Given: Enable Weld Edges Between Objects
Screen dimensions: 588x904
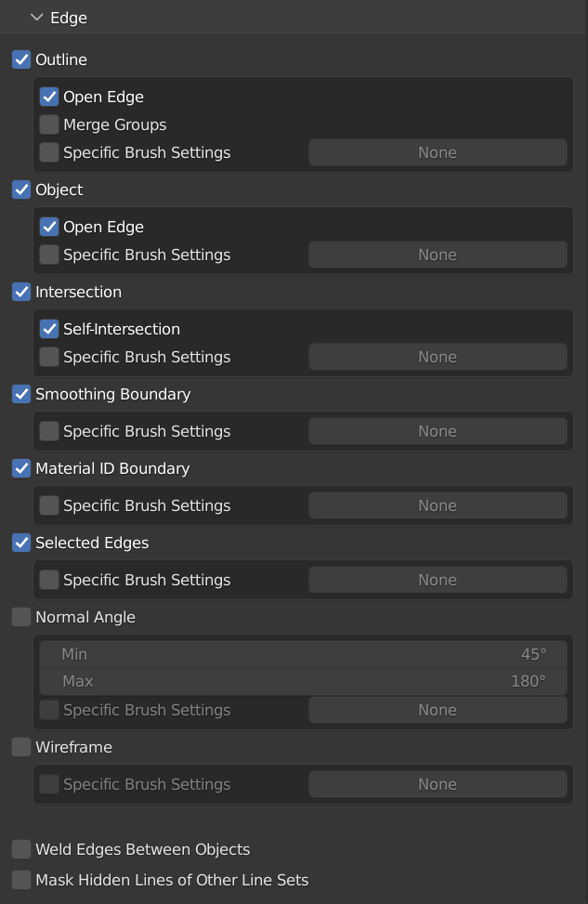Looking at the screenshot, I should (21, 849).
